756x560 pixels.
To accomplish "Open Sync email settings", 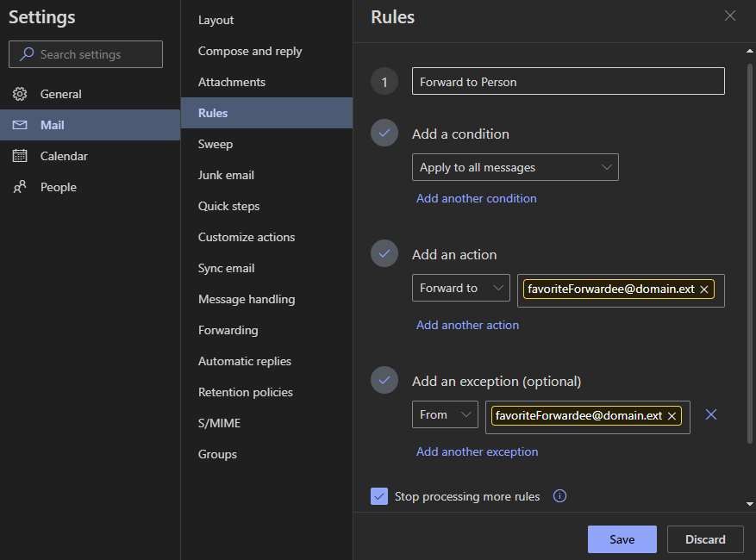I will click(x=266, y=269).
